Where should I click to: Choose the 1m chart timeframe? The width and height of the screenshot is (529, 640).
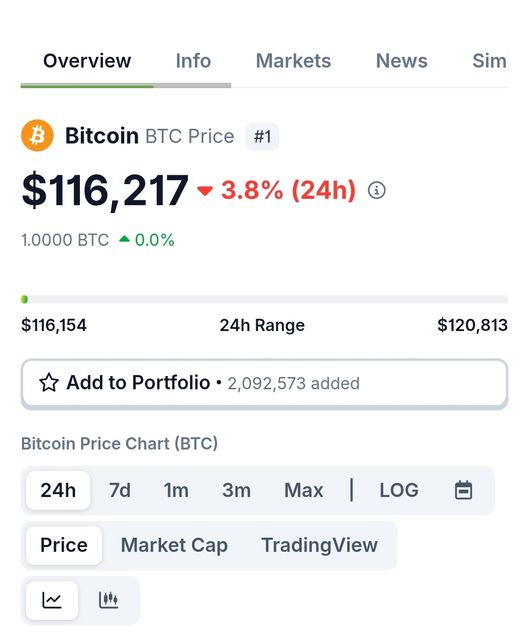point(176,490)
